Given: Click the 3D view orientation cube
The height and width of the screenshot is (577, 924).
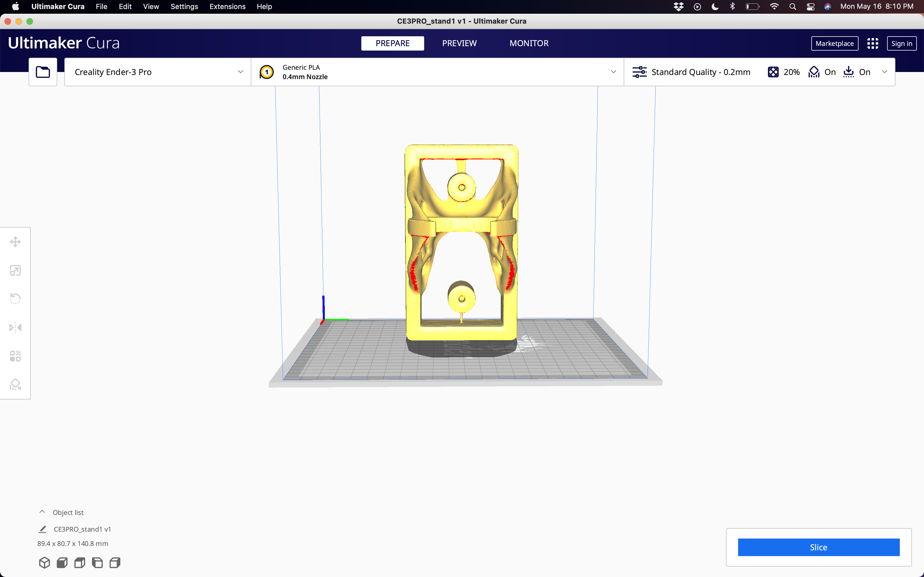Looking at the screenshot, I should (44, 562).
